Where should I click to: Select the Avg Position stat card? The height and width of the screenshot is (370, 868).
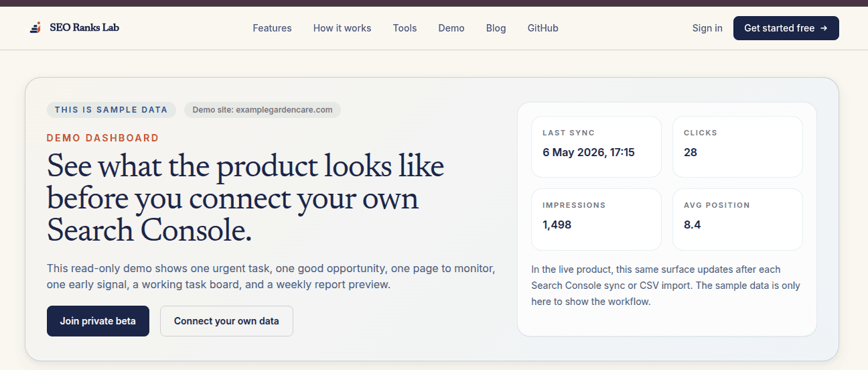click(x=737, y=219)
